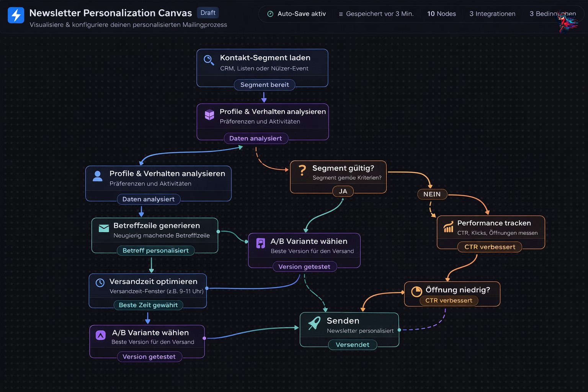Screen dimensions: 588x392
Task: Click the Versendet status tag
Action: click(x=352, y=345)
